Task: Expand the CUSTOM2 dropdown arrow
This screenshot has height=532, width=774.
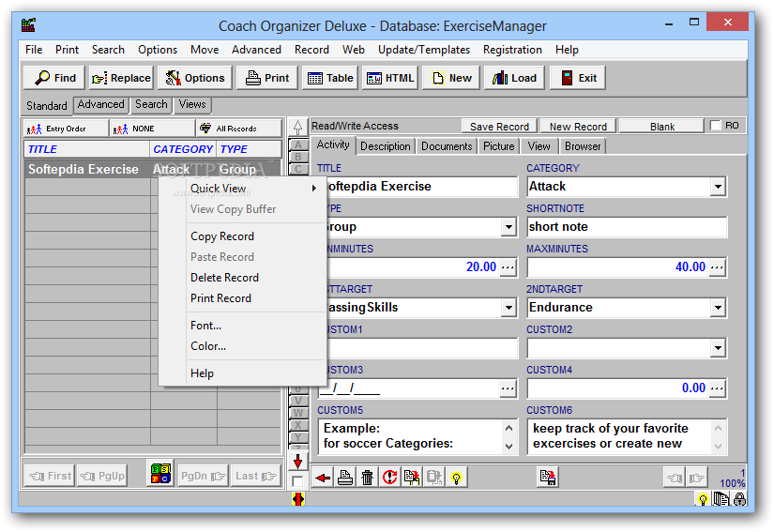Action: pyautogui.click(x=718, y=348)
